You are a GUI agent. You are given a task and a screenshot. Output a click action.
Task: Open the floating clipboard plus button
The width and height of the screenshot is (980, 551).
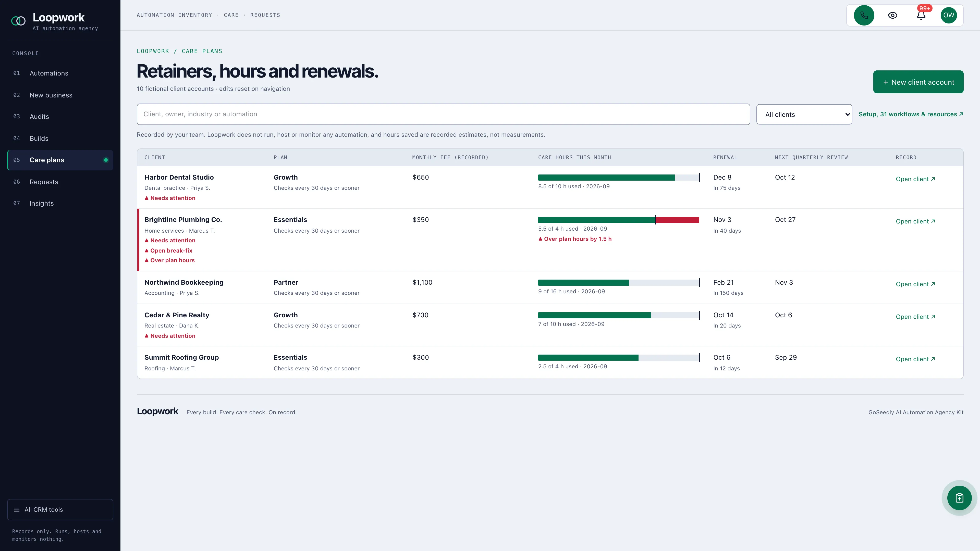(960, 498)
